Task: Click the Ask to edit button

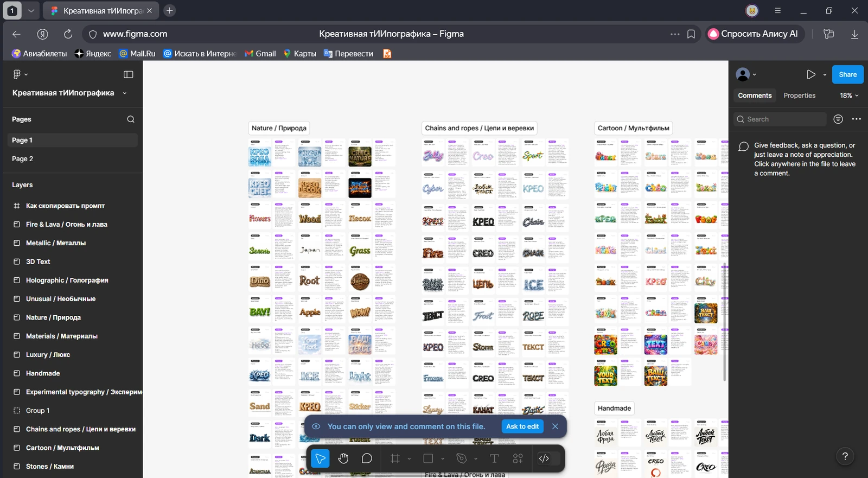Action: pos(522,426)
